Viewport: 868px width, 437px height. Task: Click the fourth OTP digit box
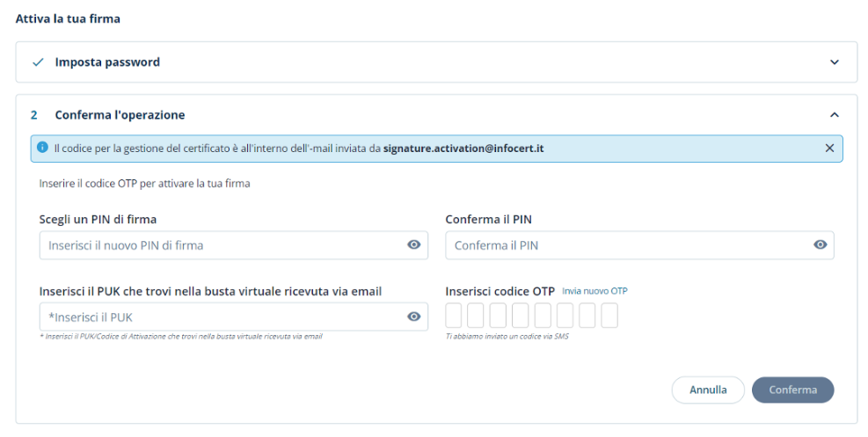(x=521, y=316)
